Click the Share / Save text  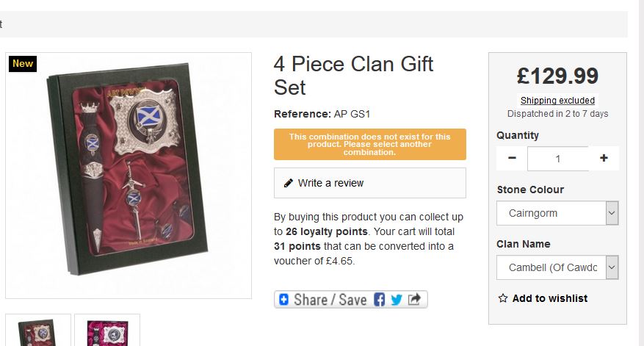tap(330, 300)
